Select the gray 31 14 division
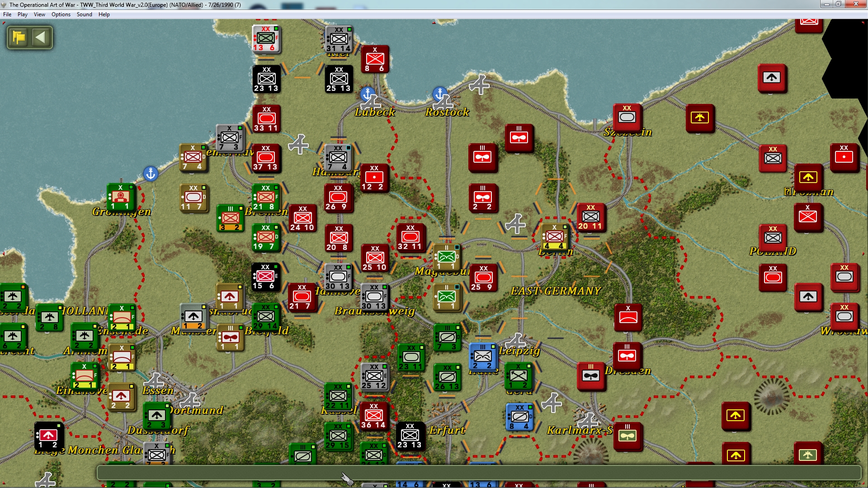 coord(339,39)
